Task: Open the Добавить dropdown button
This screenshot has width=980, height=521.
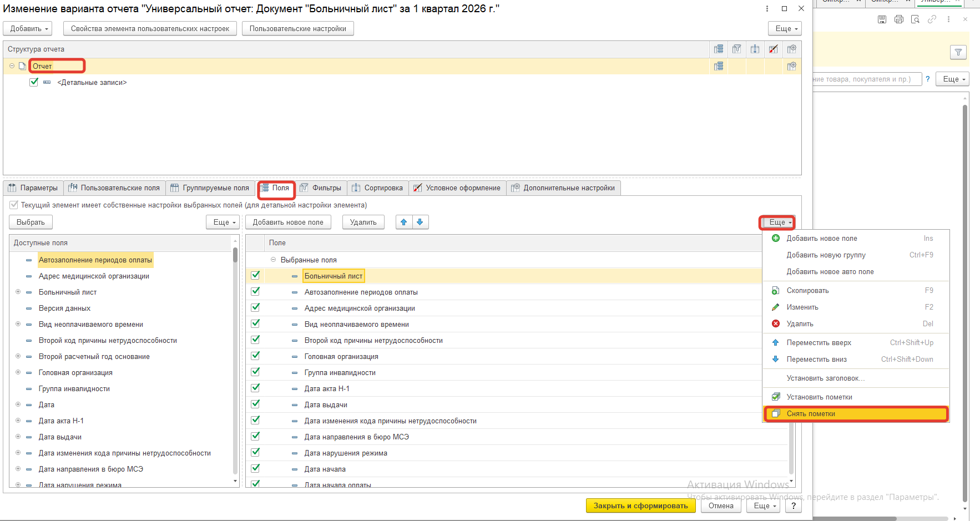Action: tap(30, 29)
